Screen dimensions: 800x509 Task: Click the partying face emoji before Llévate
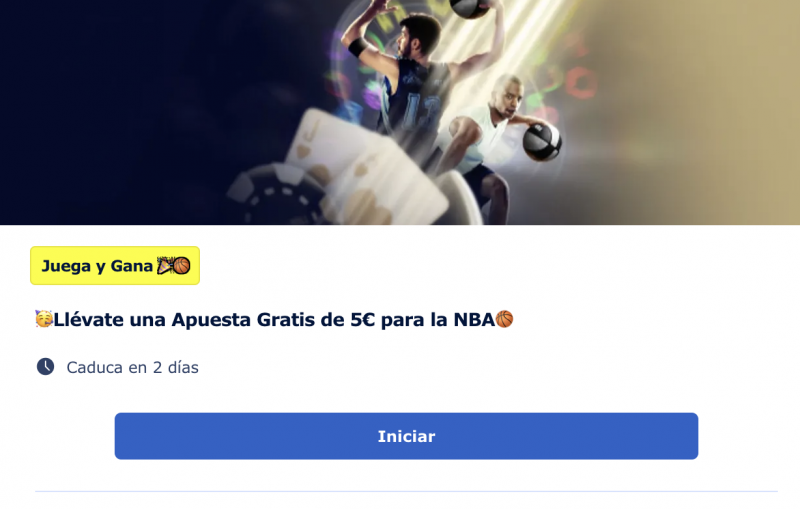pos(44,319)
